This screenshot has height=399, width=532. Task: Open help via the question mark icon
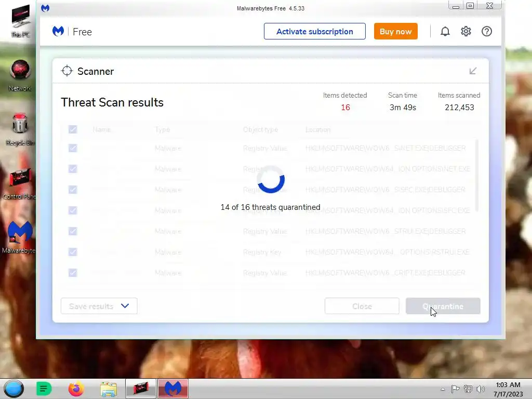pyautogui.click(x=487, y=32)
